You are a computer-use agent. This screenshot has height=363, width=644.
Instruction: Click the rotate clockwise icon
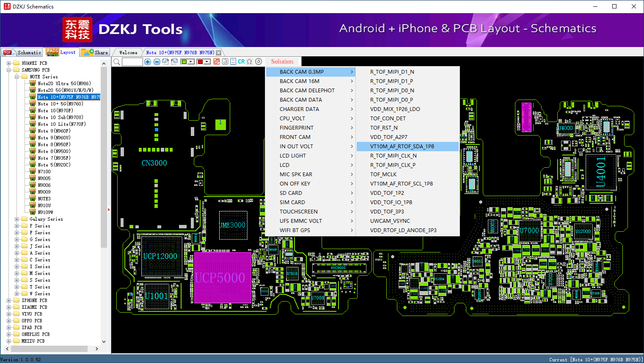click(165, 62)
